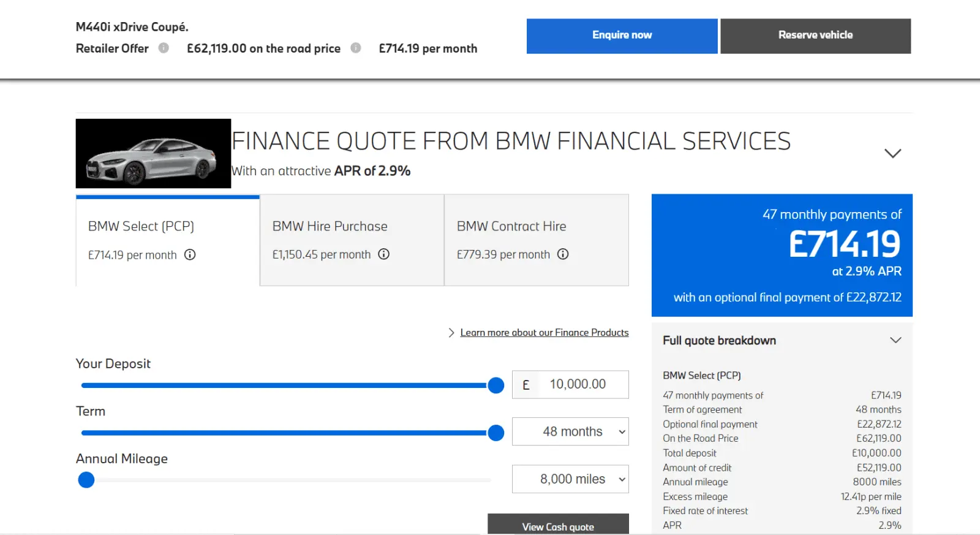Switch to BMW Contract Hire tab

click(x=536, y=240)
